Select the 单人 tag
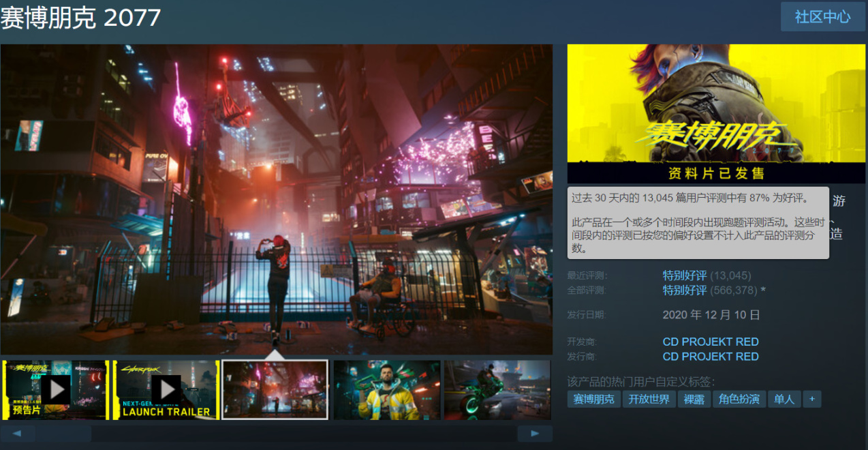This screenshot has width=868, height=450. pos(784,399)
